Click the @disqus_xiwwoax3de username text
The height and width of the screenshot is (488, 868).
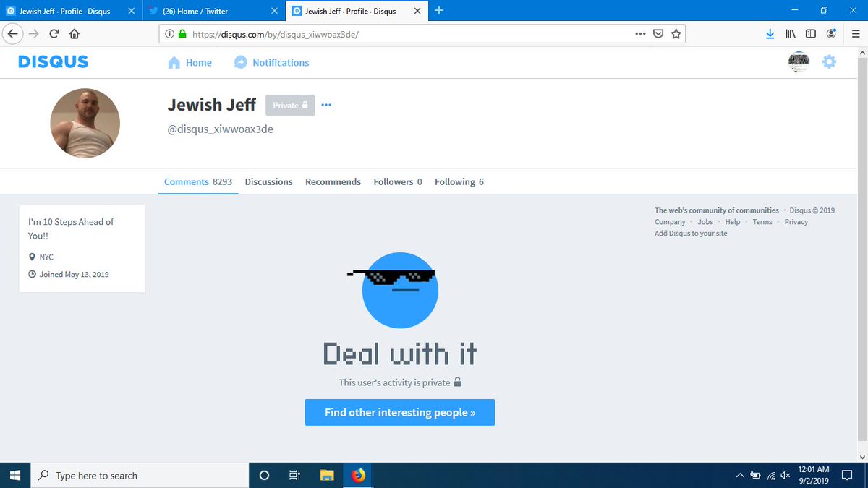tap(220, 129)
